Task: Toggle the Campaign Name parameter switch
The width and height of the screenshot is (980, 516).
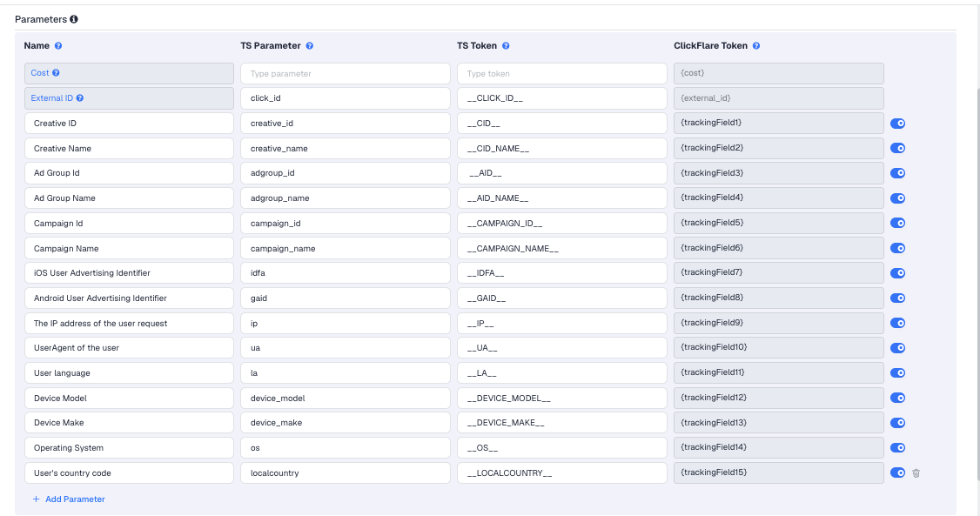Action: coord(897,248)
